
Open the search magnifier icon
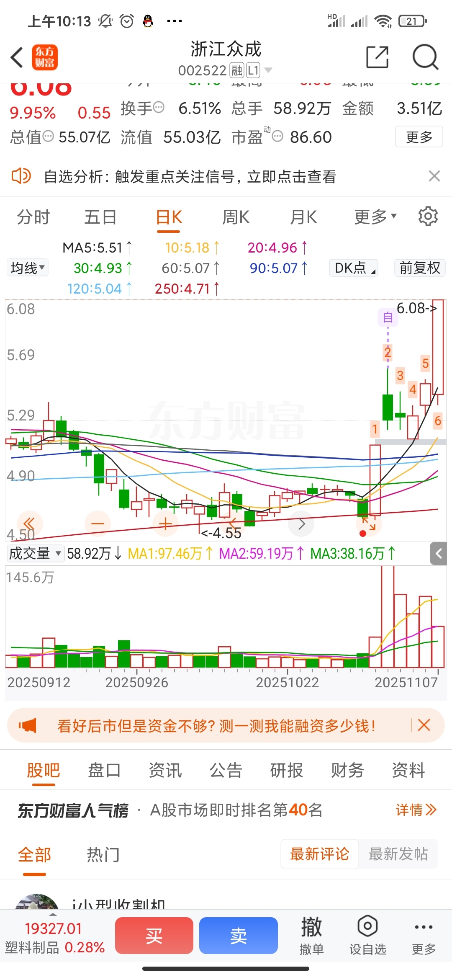425,57
